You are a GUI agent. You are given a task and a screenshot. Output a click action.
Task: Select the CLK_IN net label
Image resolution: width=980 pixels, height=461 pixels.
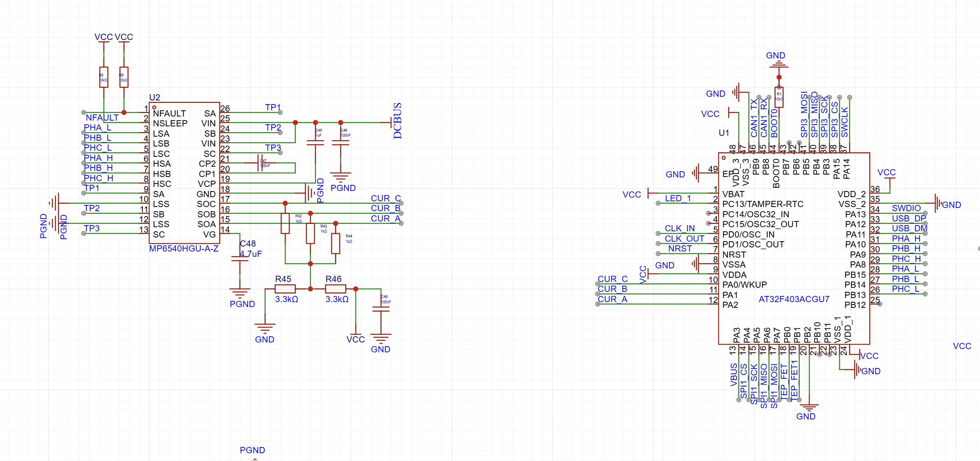tap(680, 228)
